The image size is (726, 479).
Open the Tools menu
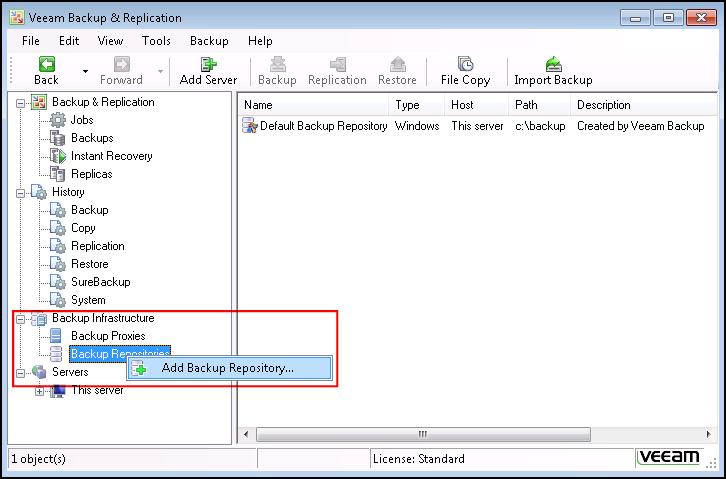pyautogui.click(x=156, y=41)
